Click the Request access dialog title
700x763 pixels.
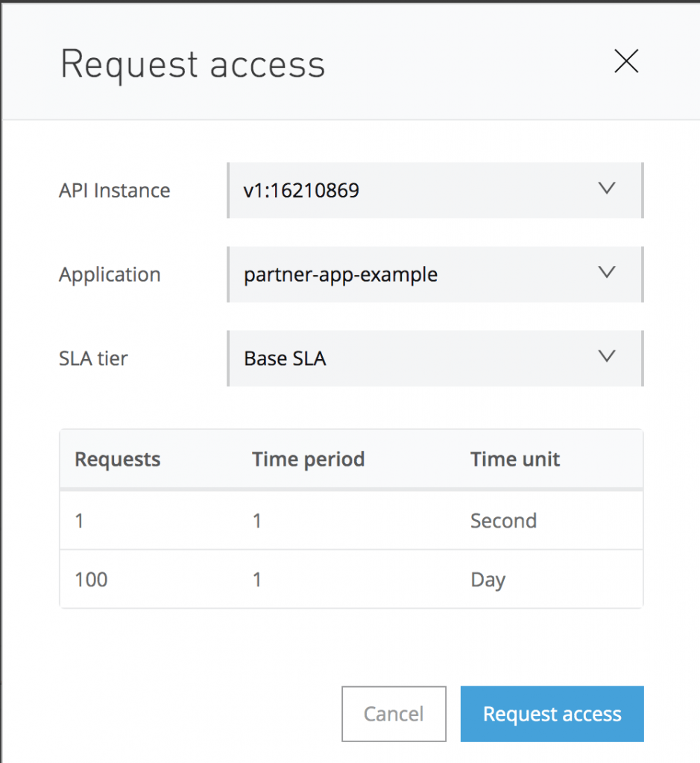point(193,66)
